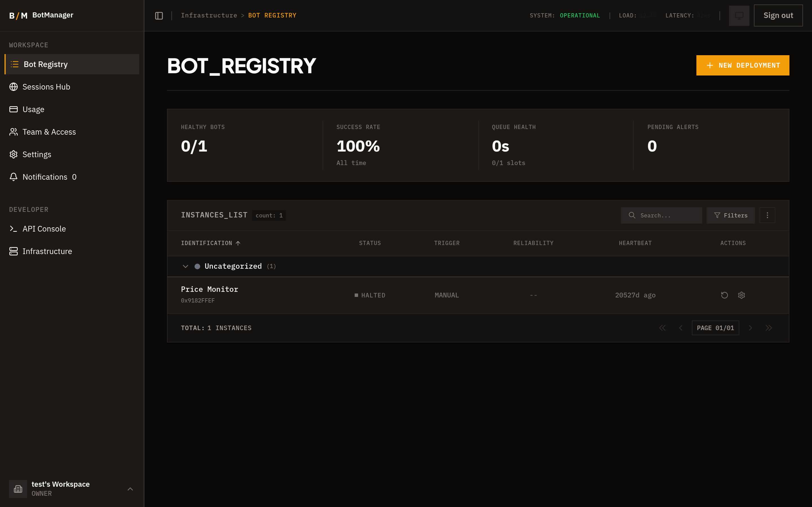
Task: Collapse the Uncategorized group
Action: [186, 266]
